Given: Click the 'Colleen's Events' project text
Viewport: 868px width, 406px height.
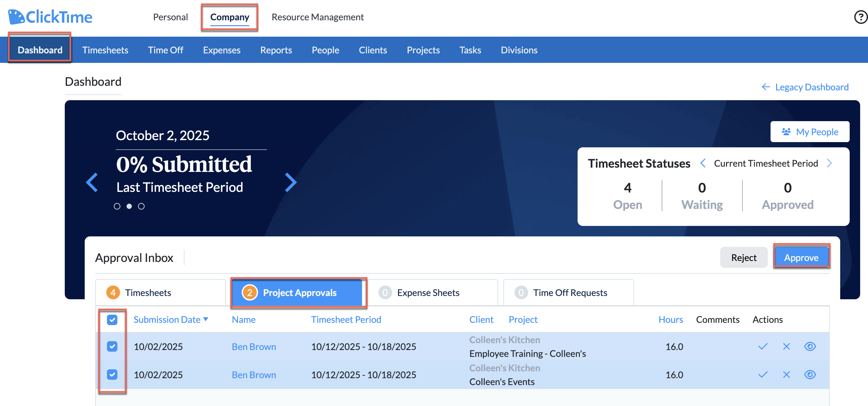Looking at the screenshot, I should tap(502, 381).
